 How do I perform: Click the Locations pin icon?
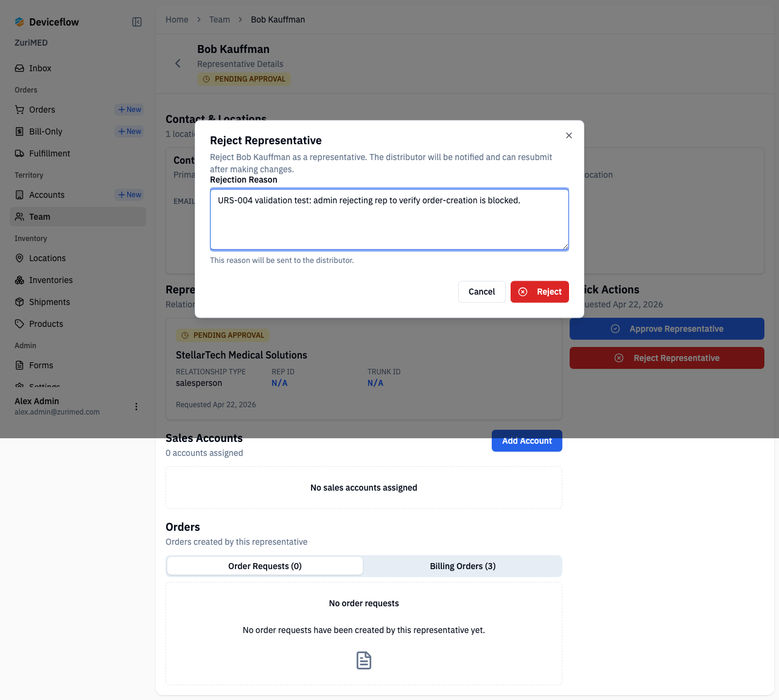tap(19, 258)
